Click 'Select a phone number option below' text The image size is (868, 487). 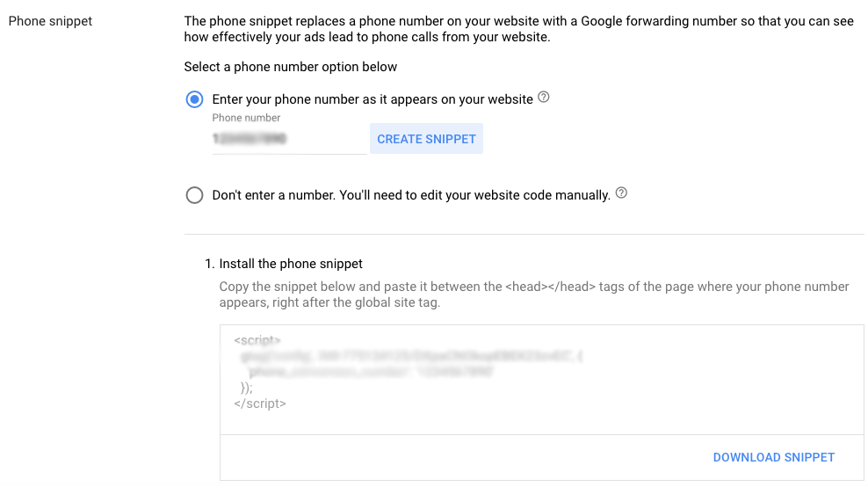[x=291, y=67]
